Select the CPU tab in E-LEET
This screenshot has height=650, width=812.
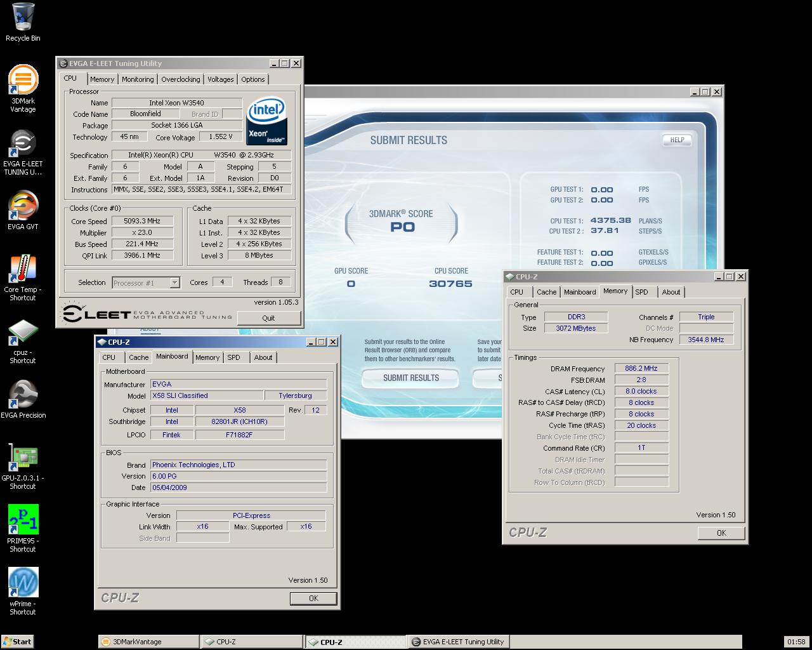point(70,79)
